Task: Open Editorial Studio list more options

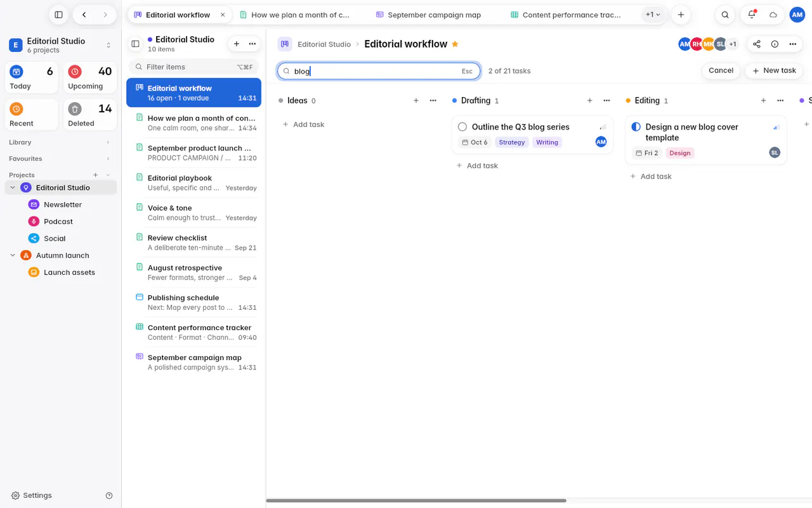Action: (252, 44)
